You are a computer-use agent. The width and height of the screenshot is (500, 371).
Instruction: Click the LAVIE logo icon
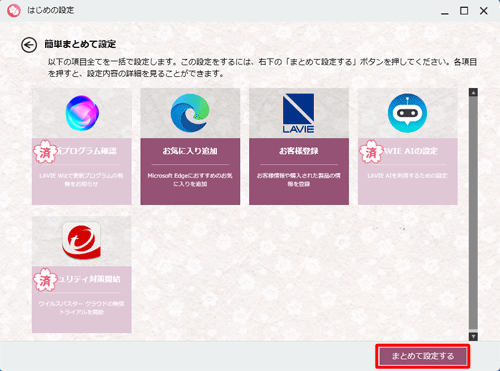tap(298, 113)
